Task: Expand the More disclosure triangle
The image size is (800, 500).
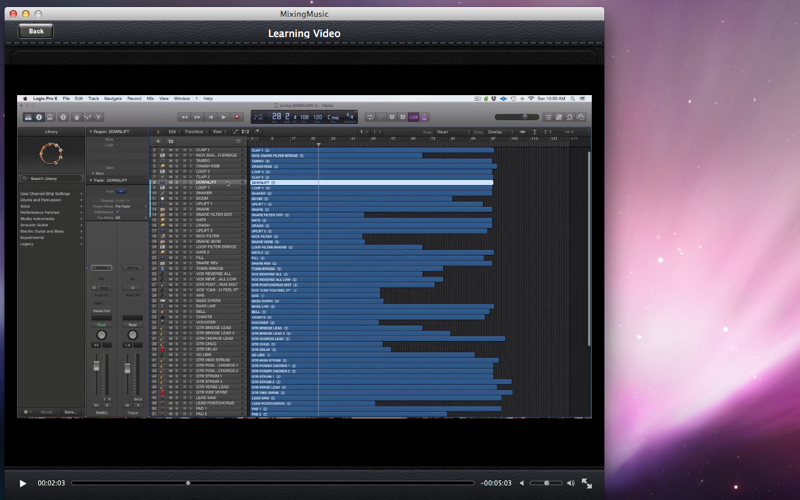Action: pyautogui.click(x=93, y=173)
